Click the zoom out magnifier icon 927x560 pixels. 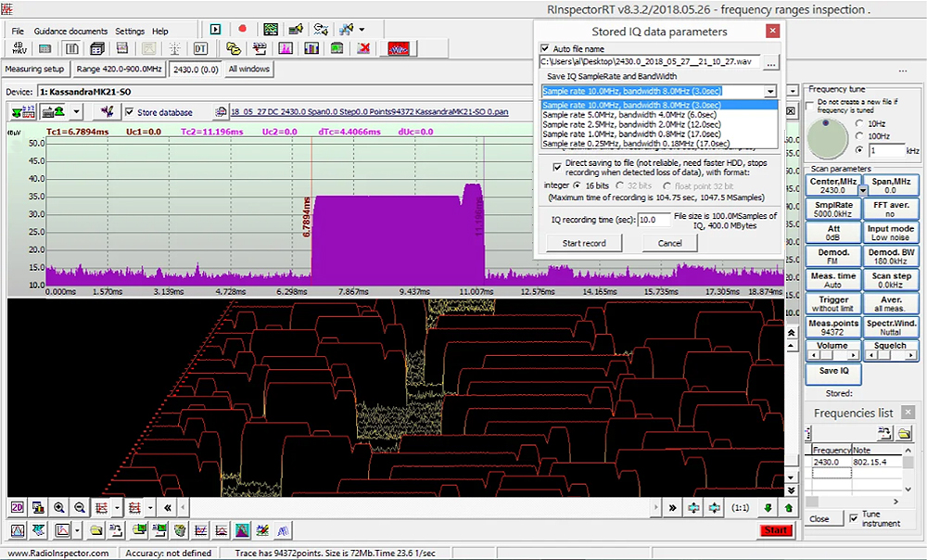79,507
